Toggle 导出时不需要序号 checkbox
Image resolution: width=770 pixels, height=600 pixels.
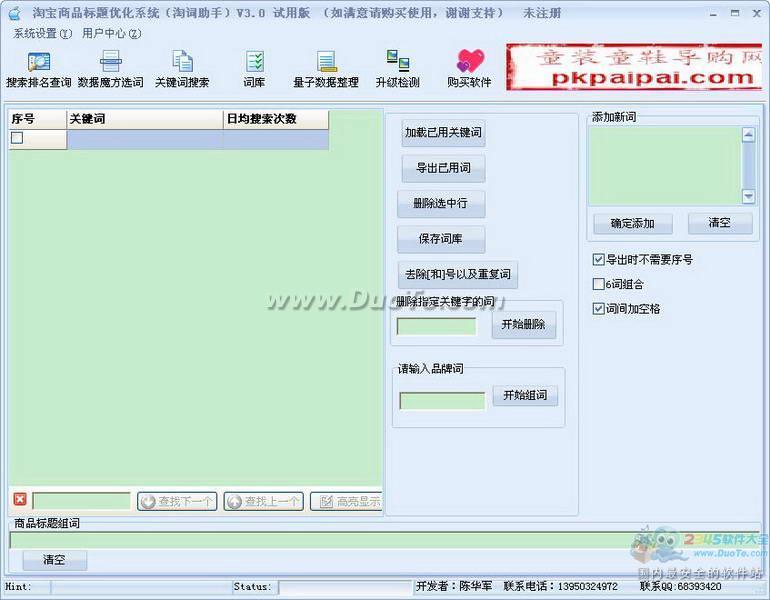(x=599, y=260)
